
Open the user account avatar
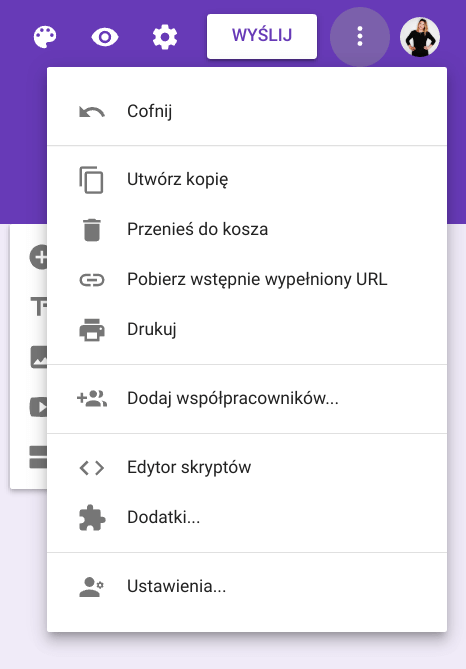420,37
